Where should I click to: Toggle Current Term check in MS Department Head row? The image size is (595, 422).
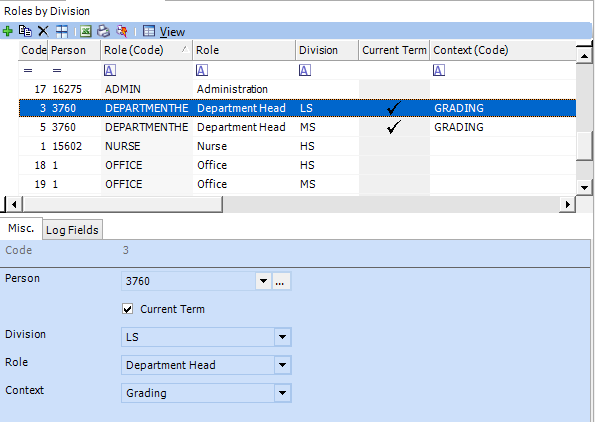pos(394,127)
